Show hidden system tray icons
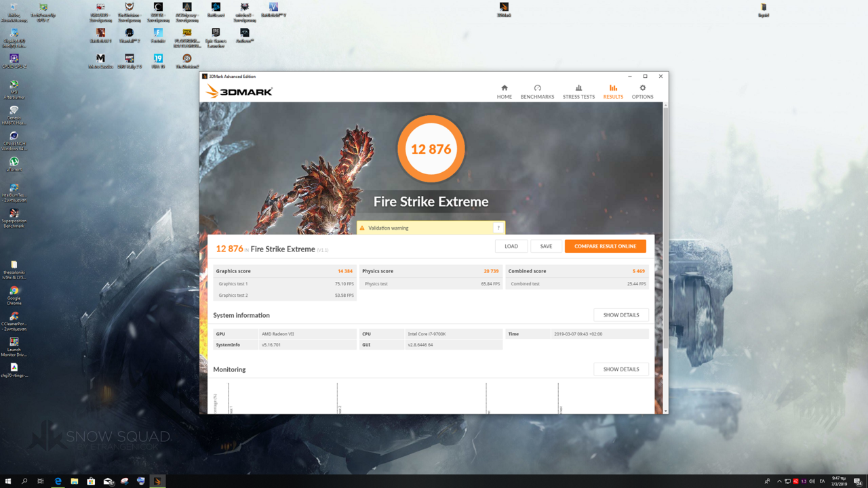 (x=778, y=481)
